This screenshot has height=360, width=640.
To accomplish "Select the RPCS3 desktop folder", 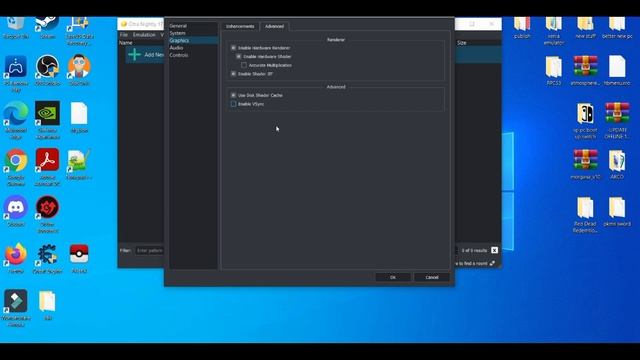I will [554, 70].
